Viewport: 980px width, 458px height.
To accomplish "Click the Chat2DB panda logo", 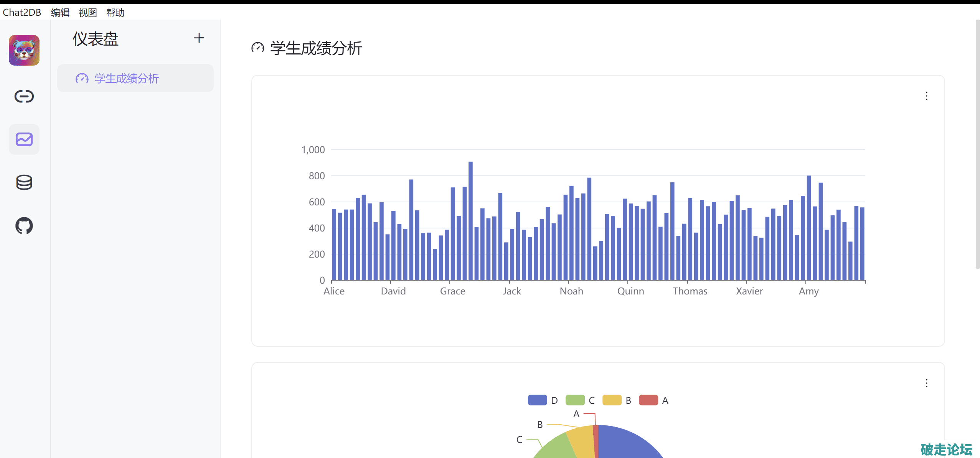I will tap(24, 50).
